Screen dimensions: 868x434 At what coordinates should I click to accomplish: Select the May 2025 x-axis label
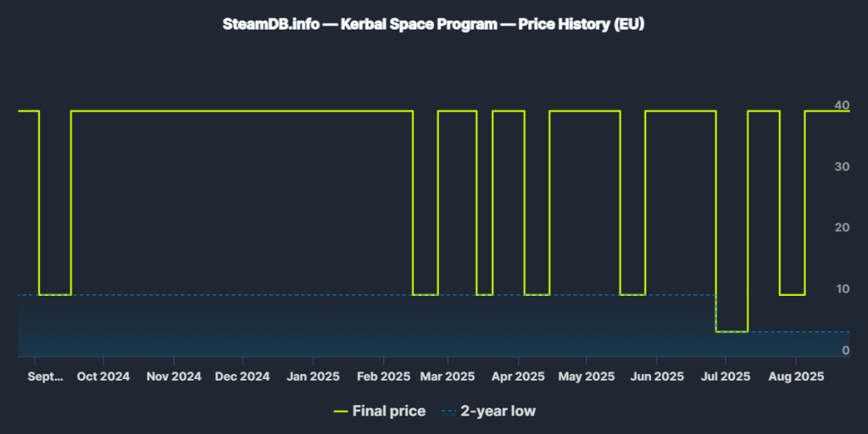tap(587, 376)
